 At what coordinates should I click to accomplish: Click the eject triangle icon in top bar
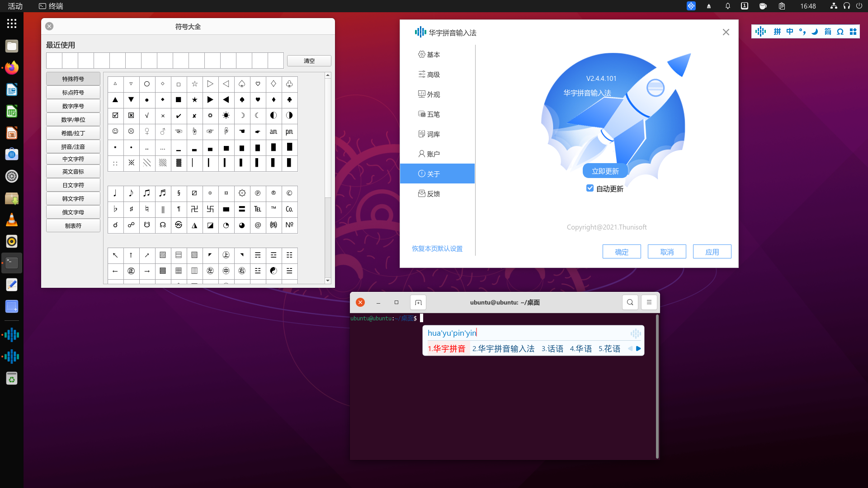tap(709, 6)
